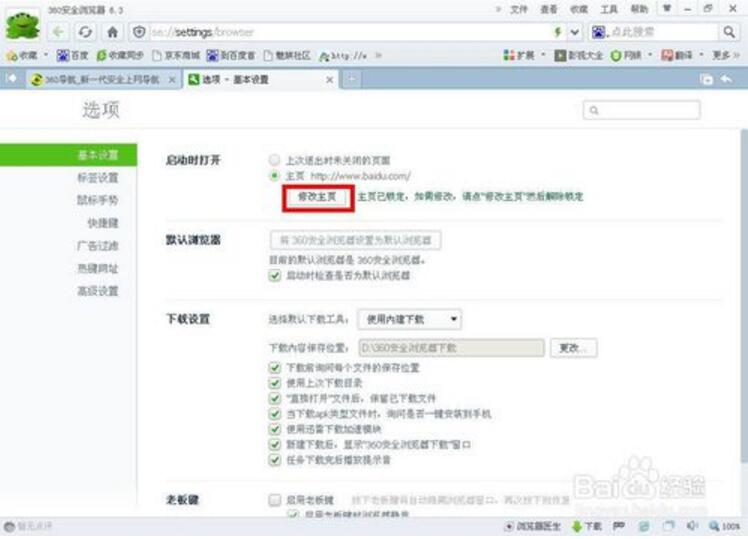
Task: Open the 收藏同步 bookmark
Action: click(120, 56)
